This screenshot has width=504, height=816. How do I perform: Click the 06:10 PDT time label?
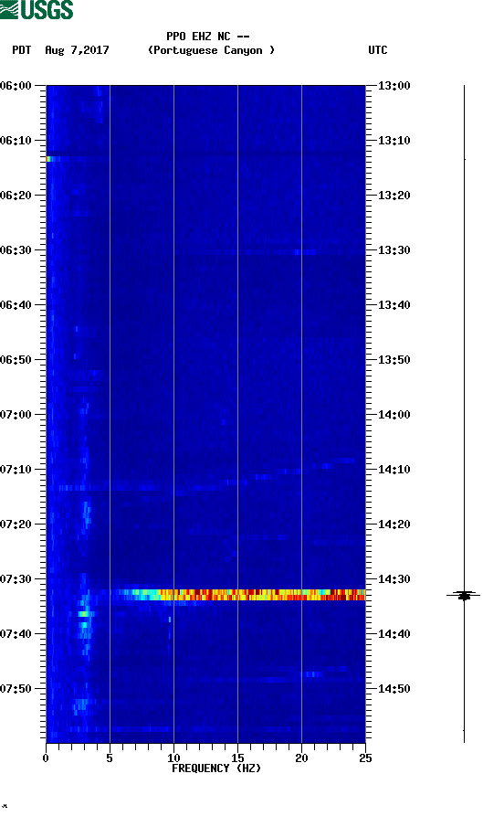(16, 141)
